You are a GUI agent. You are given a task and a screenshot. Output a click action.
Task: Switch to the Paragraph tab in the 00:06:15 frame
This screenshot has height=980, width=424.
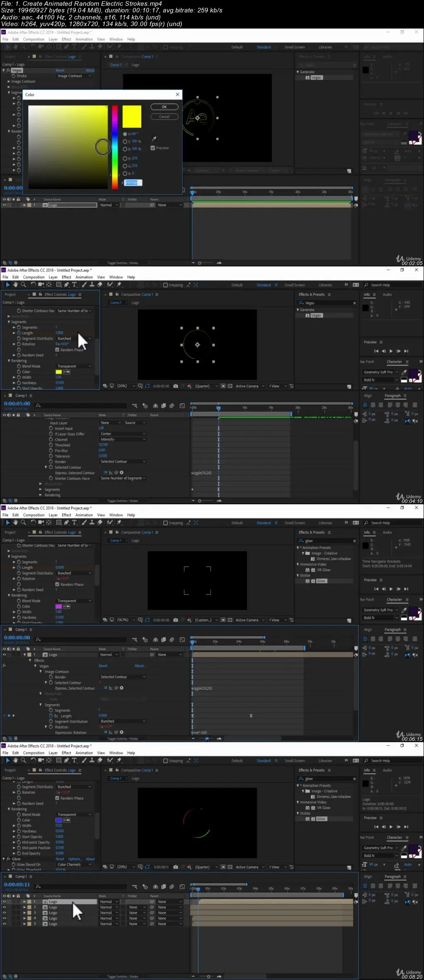393,630
